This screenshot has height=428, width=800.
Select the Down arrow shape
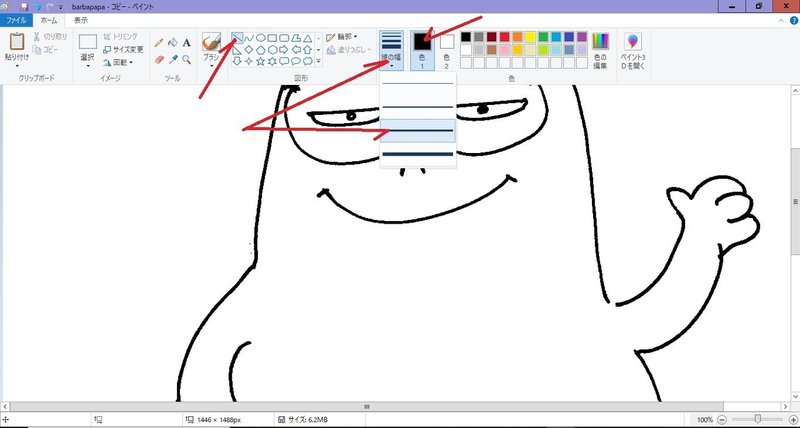[237, 61]
